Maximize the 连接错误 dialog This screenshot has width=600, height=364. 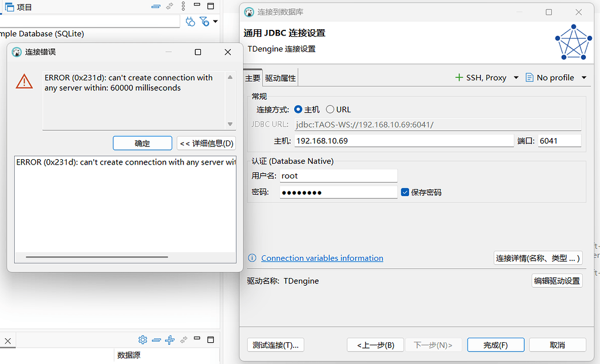click(198, 52)
